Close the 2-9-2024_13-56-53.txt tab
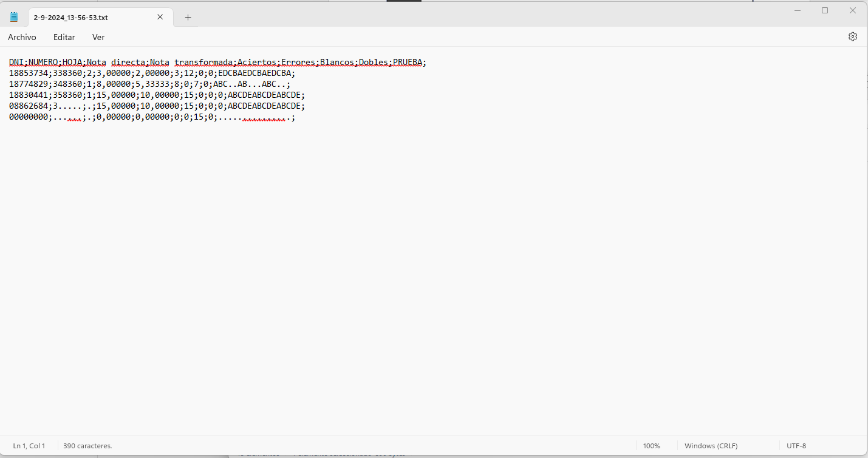The width and height of the screenshot is (868, 458). coord(160,17)
